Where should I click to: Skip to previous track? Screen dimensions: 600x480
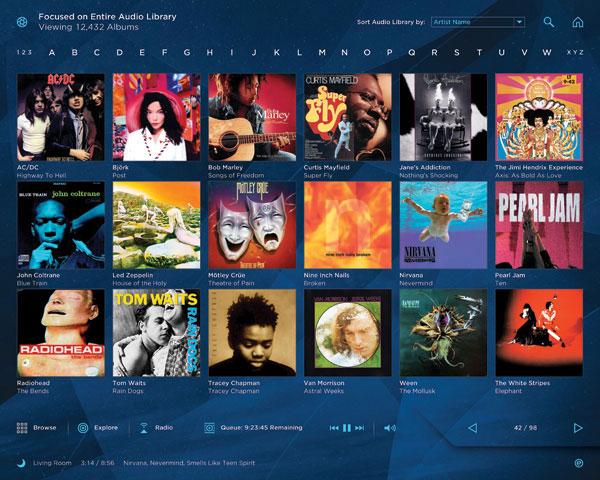tap(334, 428)
